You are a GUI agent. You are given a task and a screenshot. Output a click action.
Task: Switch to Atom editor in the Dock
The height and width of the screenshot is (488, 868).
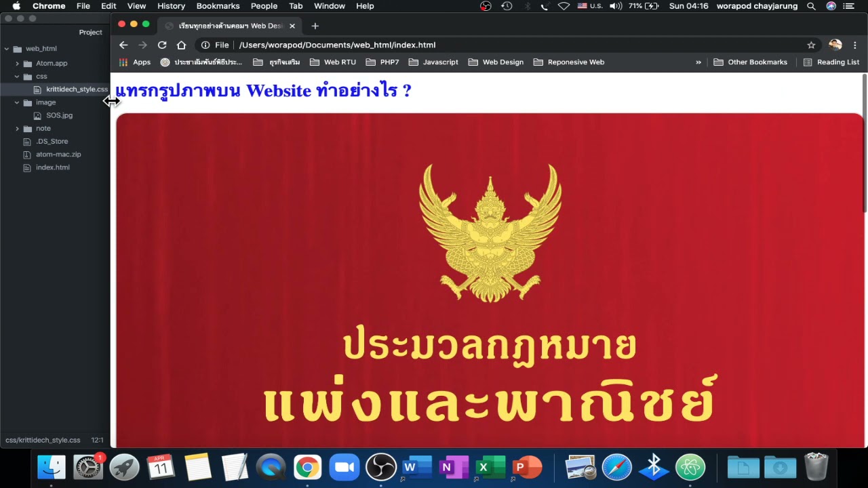[x=690, y=467]
